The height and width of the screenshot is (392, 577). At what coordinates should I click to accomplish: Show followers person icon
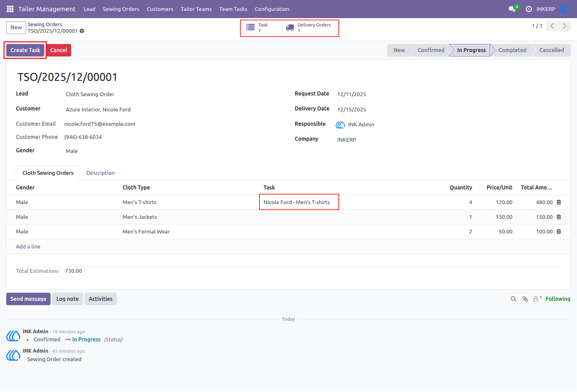[537, 299]
